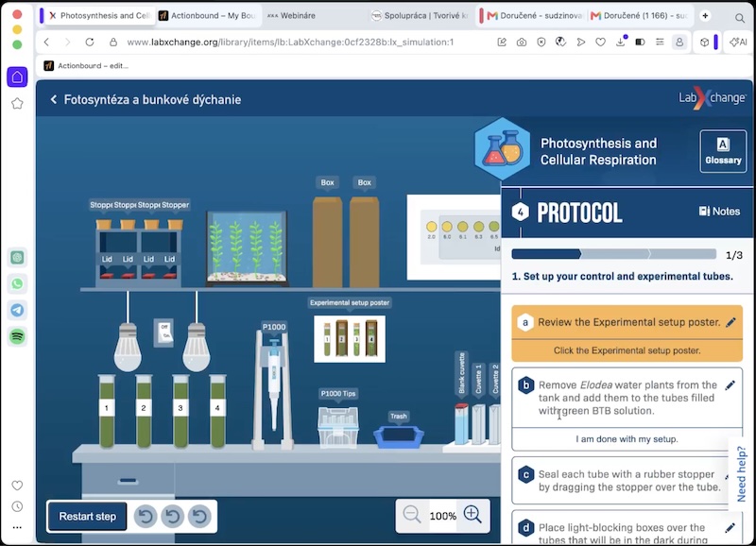Click the tab search magnifier icon
The image size is (756, 546).
coord(740,18)
